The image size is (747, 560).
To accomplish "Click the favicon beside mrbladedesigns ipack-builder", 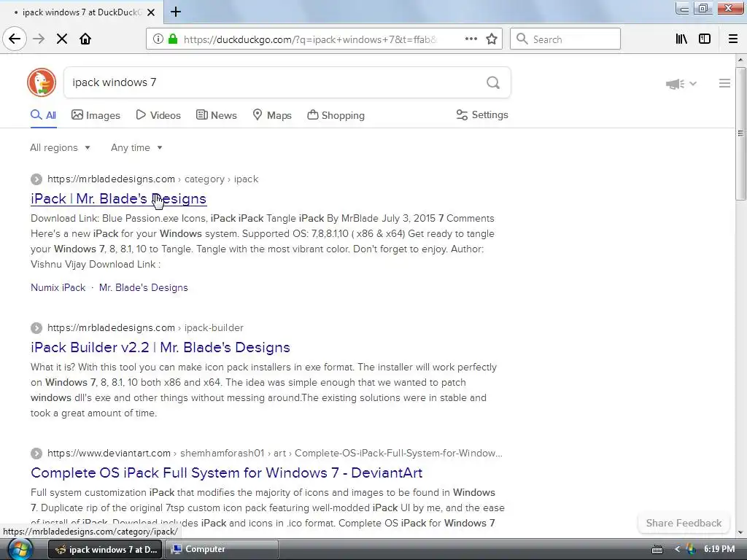I will coord(36,328).
